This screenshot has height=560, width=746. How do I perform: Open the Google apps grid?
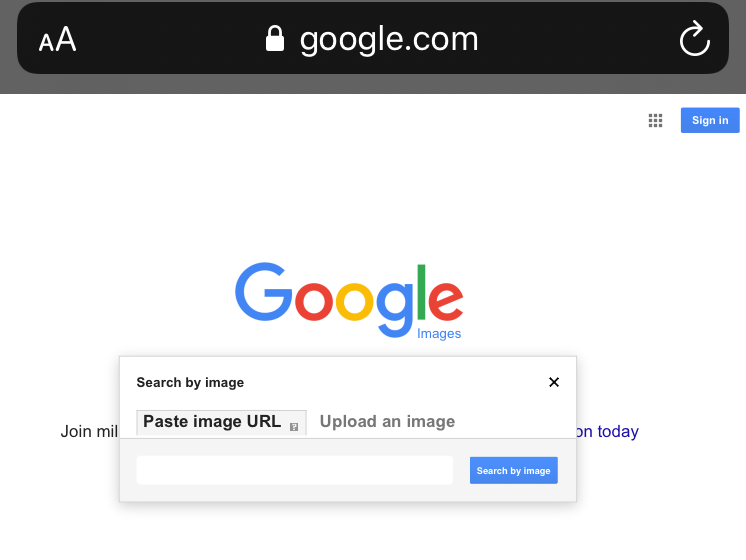tap(656, 121)
